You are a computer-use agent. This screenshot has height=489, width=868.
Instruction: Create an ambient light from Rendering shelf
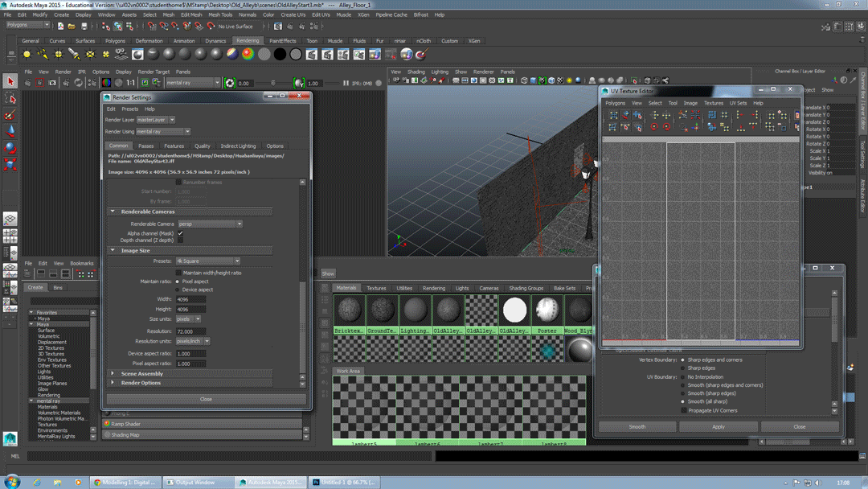tap(27, 54)
